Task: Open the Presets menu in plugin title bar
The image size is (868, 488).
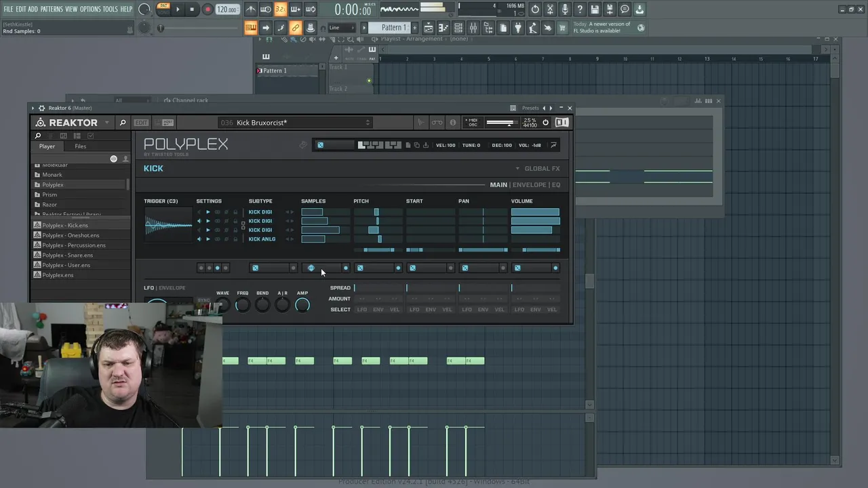Action: (x=530, y=108)
